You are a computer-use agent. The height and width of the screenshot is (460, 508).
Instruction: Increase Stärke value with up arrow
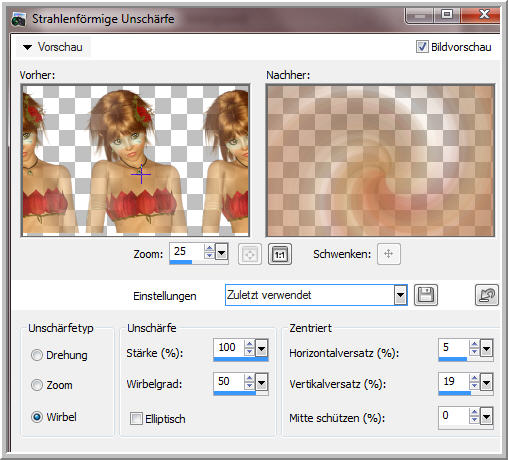(x=249, y=344)
